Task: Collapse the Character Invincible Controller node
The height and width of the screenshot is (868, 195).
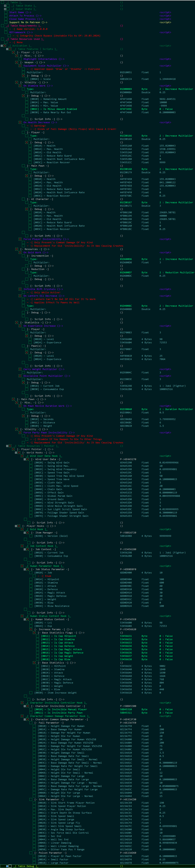Action: [25, 706]
